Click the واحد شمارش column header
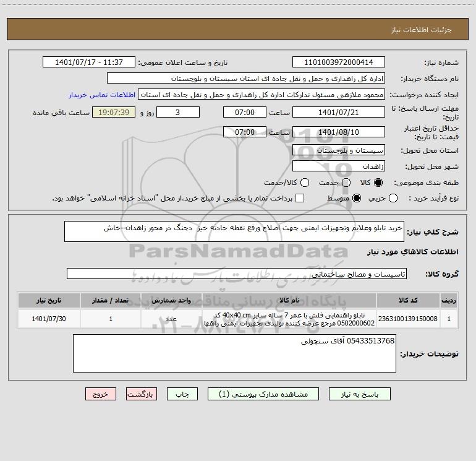This screenshot has height=461, width=476. [171, 300]
